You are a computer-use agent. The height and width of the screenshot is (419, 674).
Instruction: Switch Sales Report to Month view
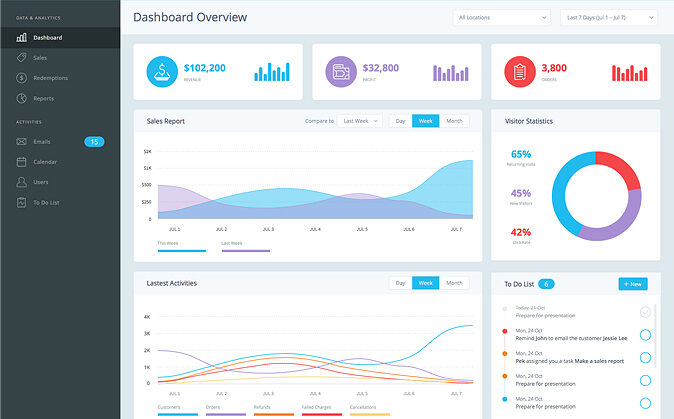pyautogui.click(x=454, y=121)
